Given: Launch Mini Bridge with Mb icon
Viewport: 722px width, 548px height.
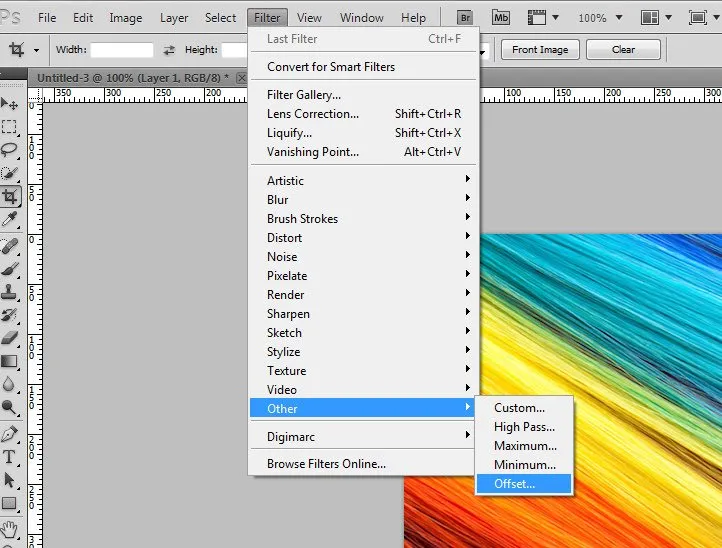Looking at the screenshot, I should (x=501, y=18).
